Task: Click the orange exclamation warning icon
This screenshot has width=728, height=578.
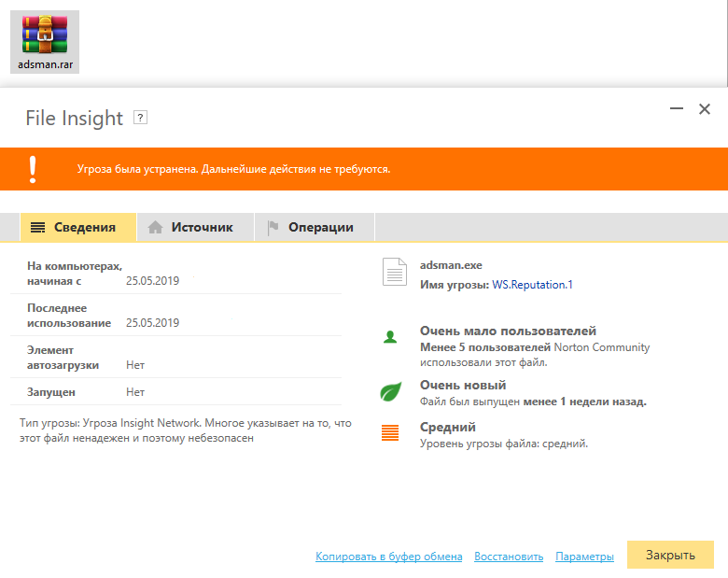Action: (33, 169)
